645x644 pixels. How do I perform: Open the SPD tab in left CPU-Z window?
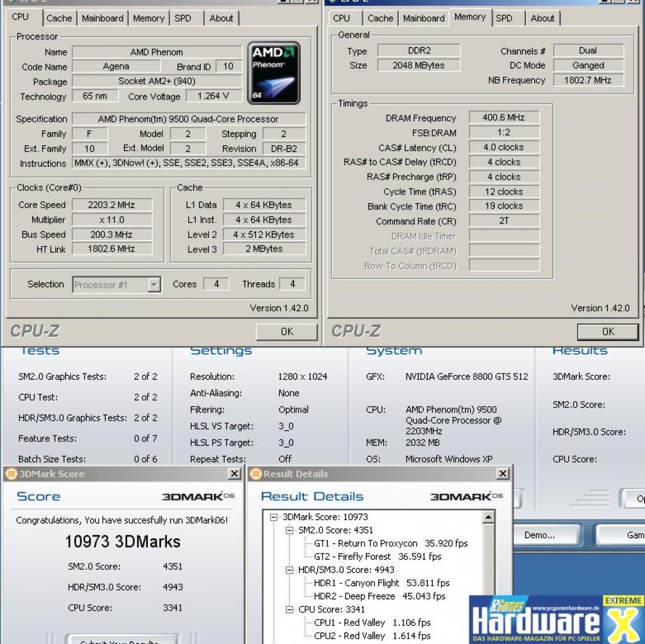coord(182,18)
